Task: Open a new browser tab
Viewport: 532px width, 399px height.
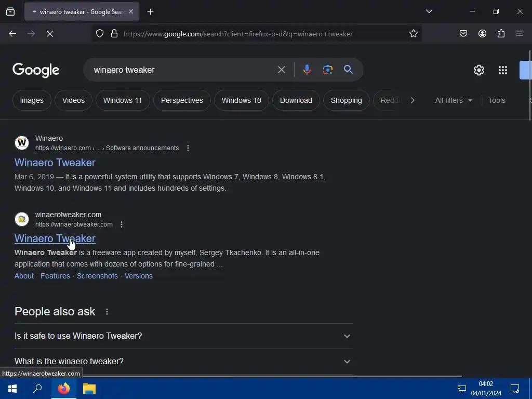Action: point(150,12)
